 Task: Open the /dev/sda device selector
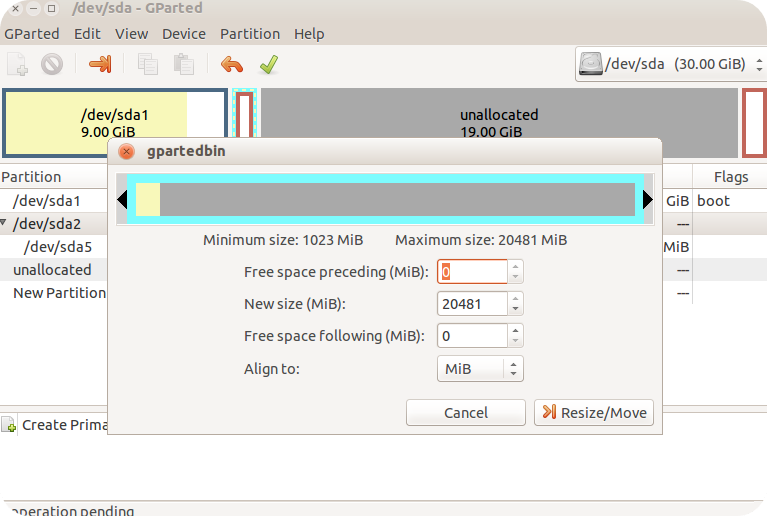coord(671,64)
